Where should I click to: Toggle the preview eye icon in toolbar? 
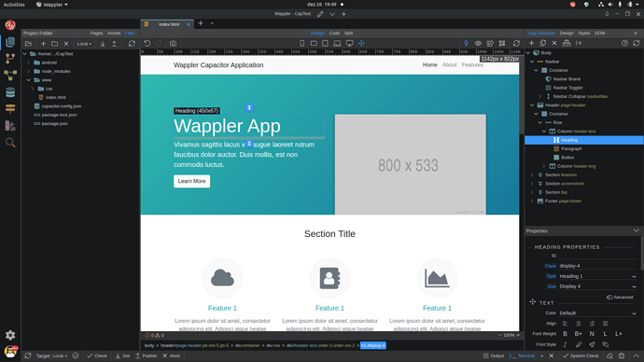click(478, 43)
